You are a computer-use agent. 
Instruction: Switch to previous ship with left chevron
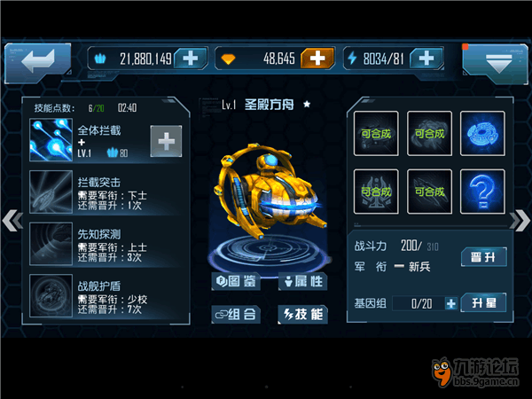click(x=12, y=221)
